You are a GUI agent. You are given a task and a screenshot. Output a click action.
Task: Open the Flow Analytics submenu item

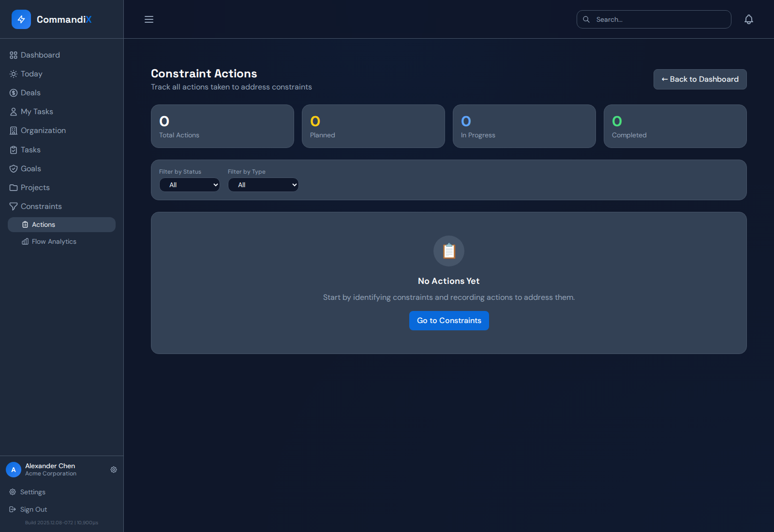pos(61,241)
